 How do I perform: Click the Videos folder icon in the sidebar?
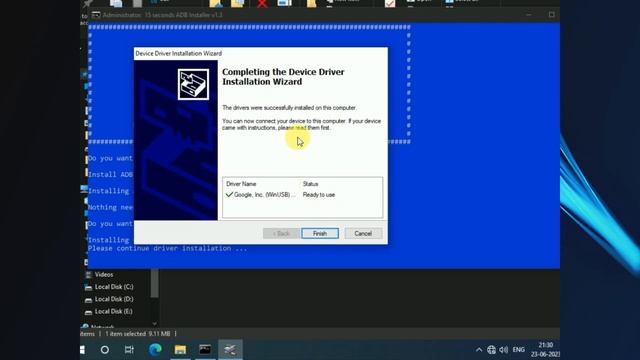(89, 275)
